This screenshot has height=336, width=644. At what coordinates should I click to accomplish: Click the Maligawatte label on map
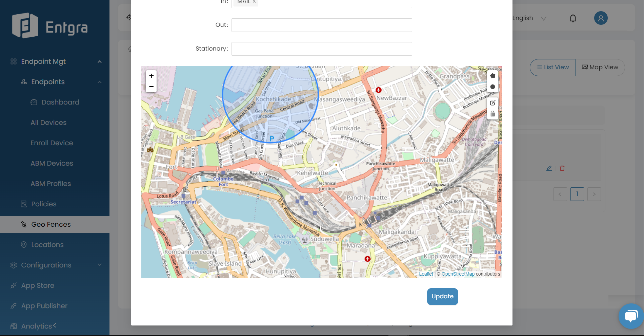point(437,160)
